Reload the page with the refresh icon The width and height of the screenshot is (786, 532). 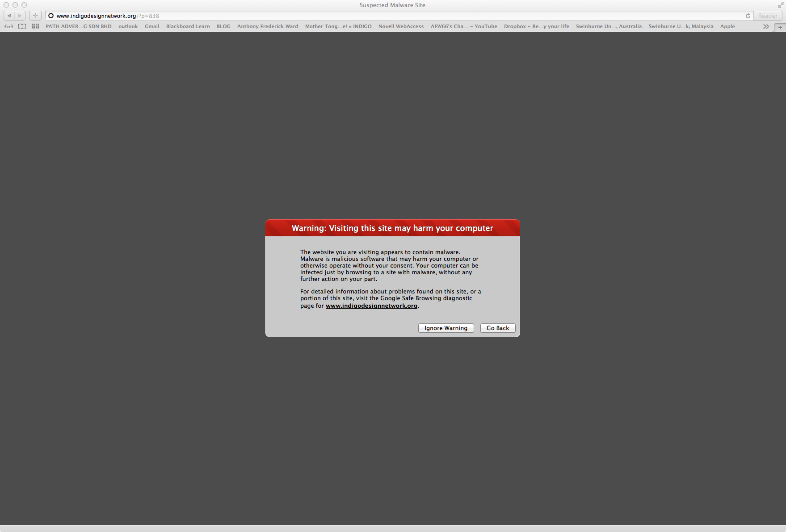click(x=748, y=16)
